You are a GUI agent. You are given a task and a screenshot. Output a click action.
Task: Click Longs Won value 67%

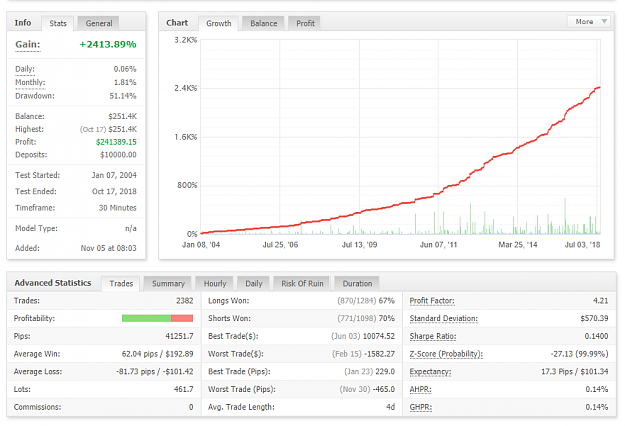[387, 301]
